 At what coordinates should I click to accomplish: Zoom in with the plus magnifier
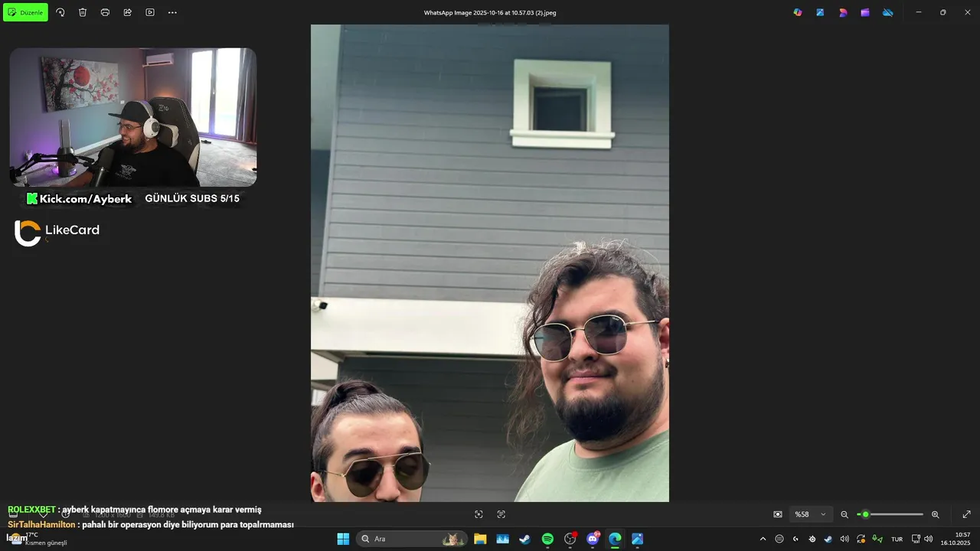coord(936,514)
